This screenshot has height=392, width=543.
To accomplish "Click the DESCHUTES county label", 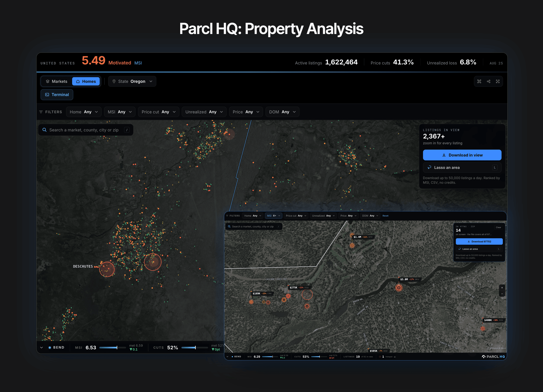I will 83,266.
